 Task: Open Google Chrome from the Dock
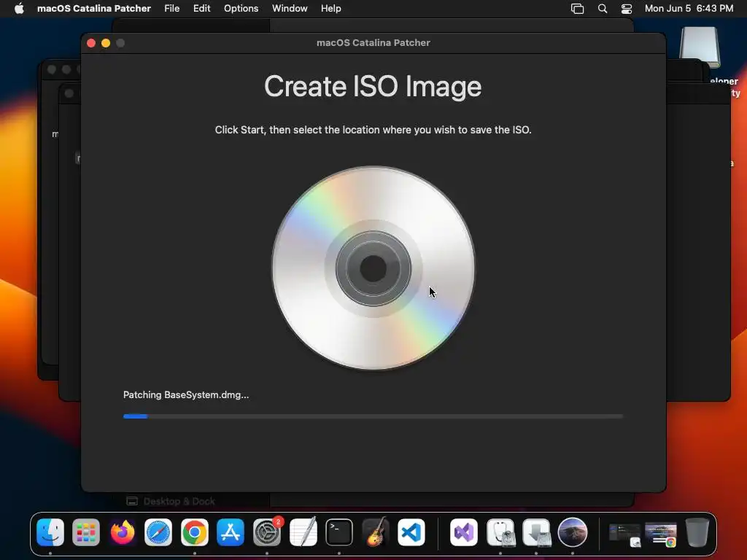[194, 532]
